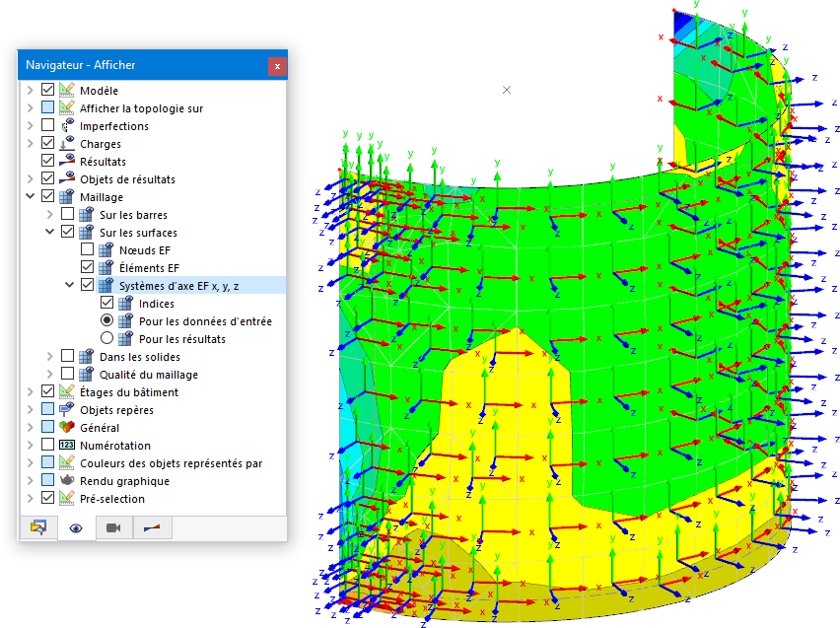Image resolution: width=840 pixels, height=628 pixels.
Task: Switch to the eye display tab
Action: [75, 527]
